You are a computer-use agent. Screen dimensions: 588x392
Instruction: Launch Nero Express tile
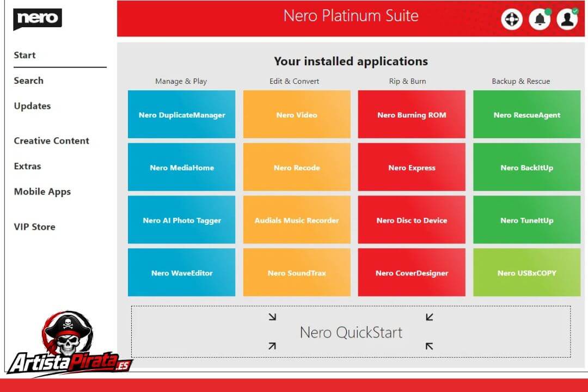[x=412, y=167]
